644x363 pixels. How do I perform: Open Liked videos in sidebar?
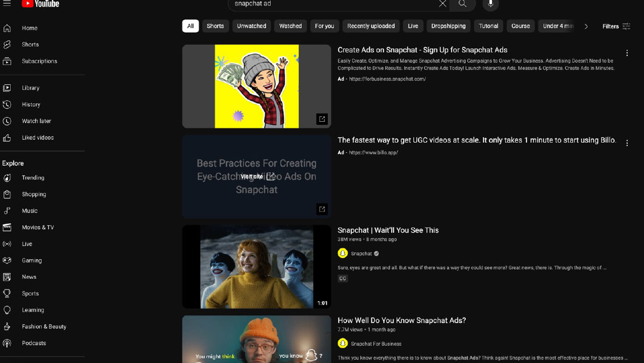[38, 138]
